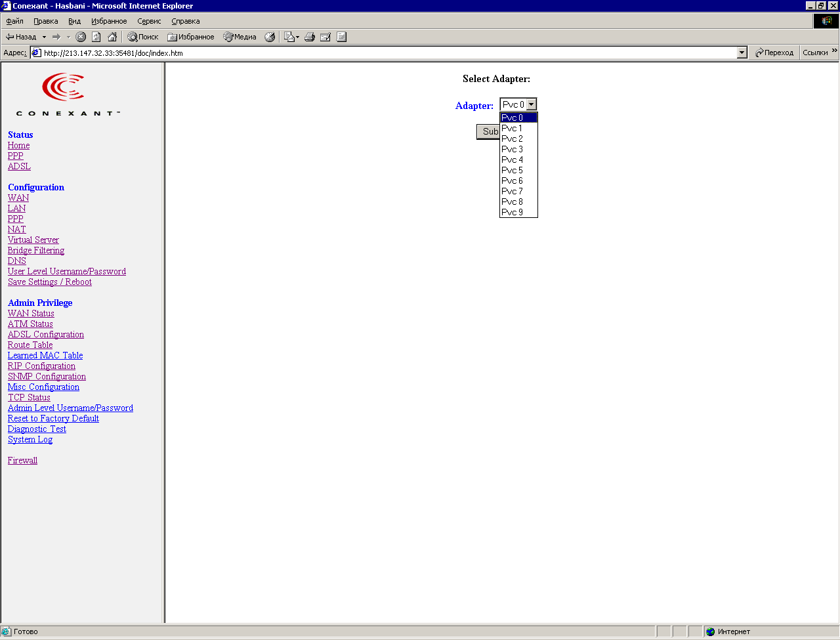View the ATM Status page

click(30, 324)
